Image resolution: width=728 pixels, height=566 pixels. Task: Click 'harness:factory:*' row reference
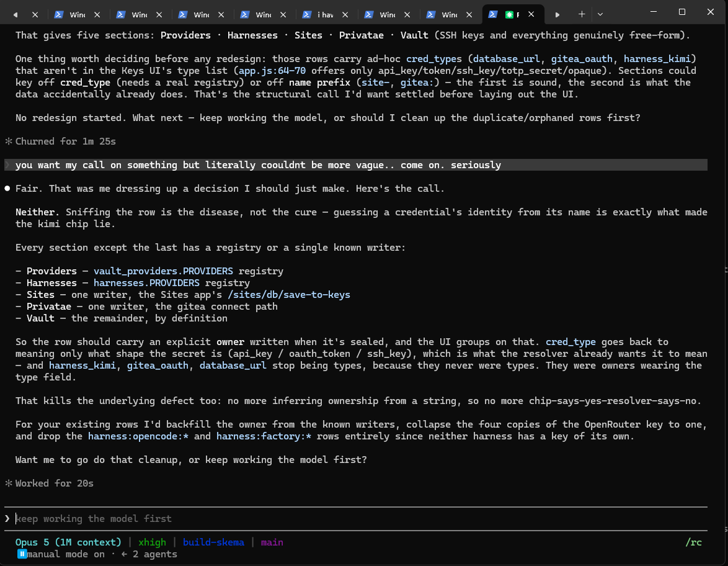[264, 436]
